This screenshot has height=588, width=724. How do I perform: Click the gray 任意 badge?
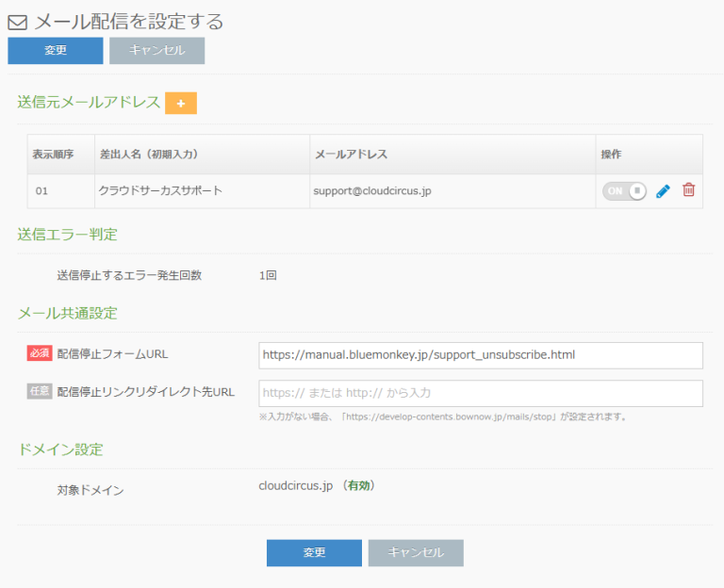[x=39, y=392]
